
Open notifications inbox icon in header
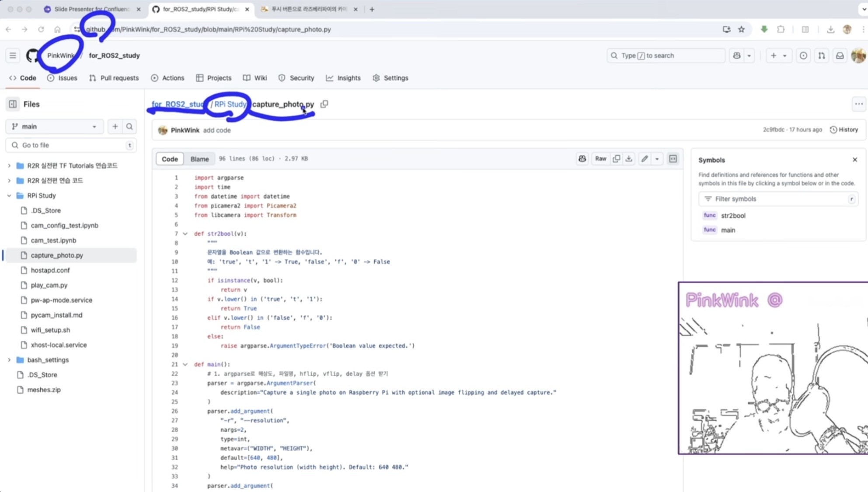tap(840, 56)
